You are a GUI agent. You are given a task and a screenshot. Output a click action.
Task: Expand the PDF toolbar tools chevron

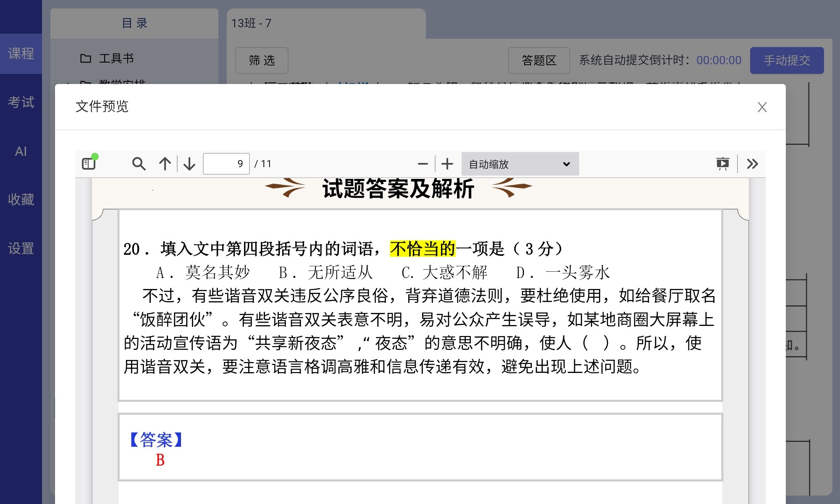pos(752,164)
